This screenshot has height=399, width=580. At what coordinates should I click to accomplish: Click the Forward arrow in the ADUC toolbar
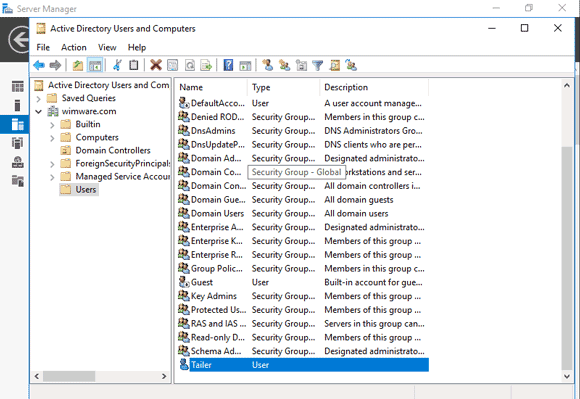[55, 65]
